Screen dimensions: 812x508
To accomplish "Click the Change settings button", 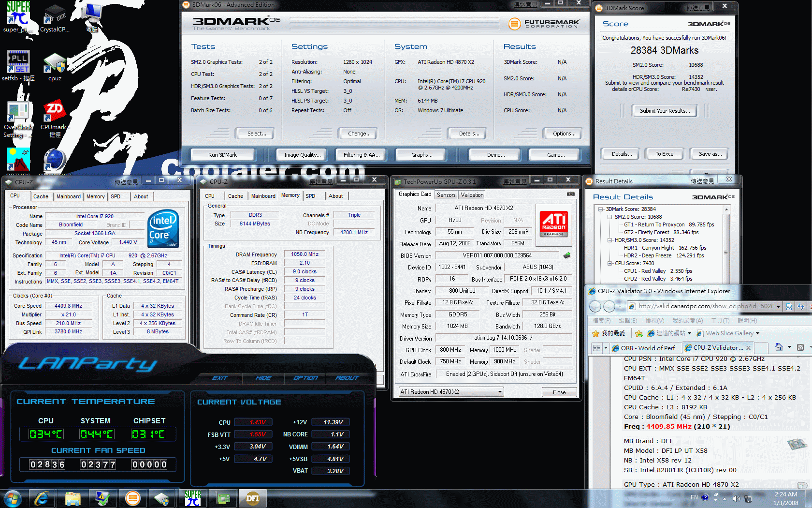I will [x=359, y=134].
